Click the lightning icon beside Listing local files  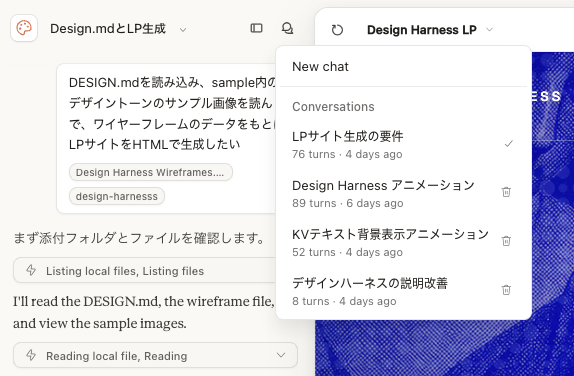coord(31,270)
